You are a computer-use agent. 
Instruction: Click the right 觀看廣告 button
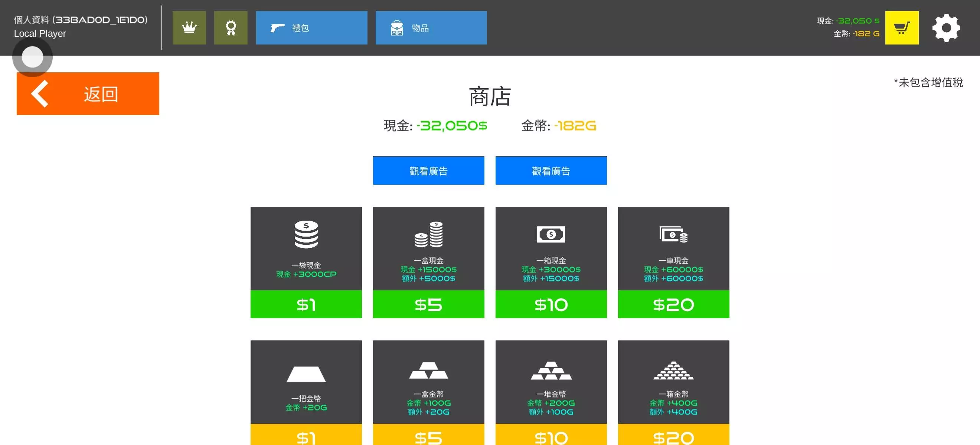click(551, 171)
